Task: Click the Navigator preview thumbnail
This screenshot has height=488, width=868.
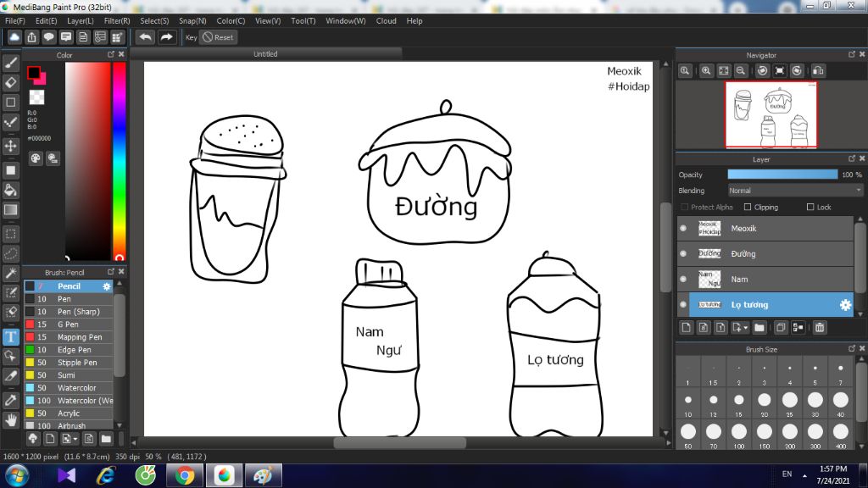Action: [771, 115]
